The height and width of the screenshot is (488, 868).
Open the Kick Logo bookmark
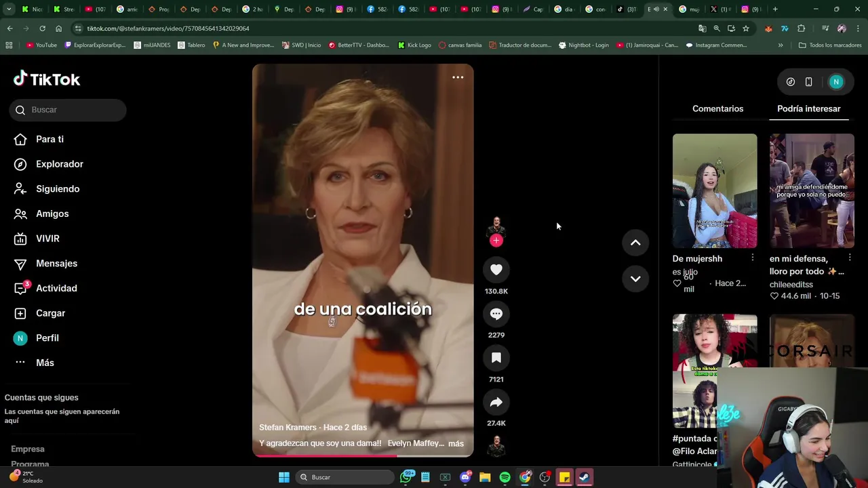(414, 45)
